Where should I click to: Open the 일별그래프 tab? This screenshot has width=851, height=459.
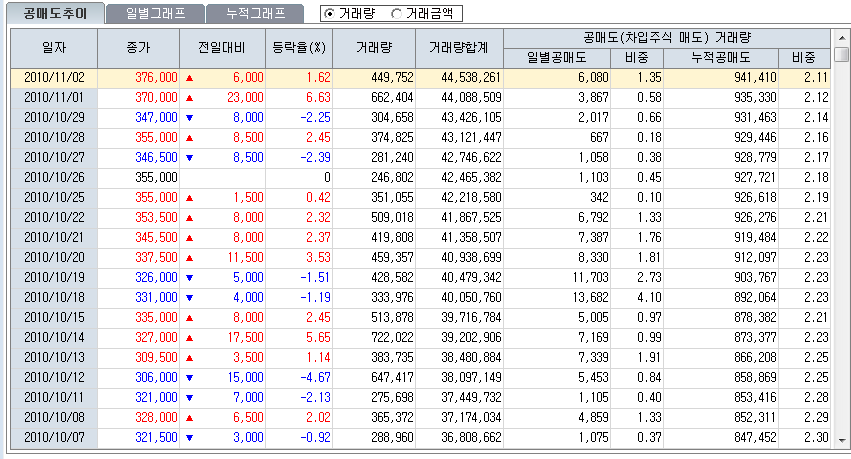(x=154, y=14)
